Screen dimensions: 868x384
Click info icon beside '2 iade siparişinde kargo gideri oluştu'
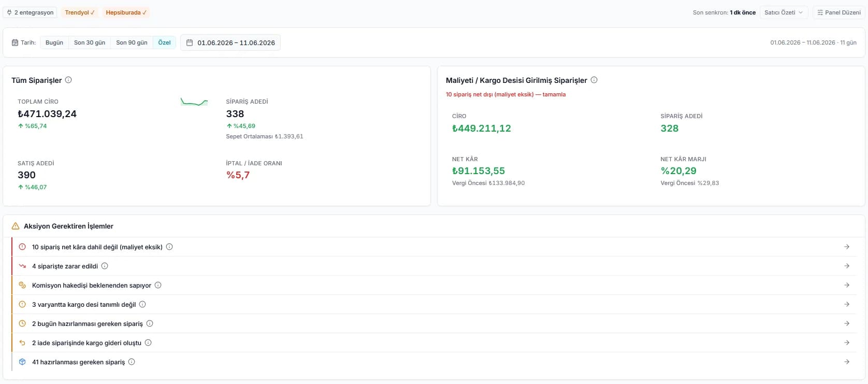pos(148,343)
